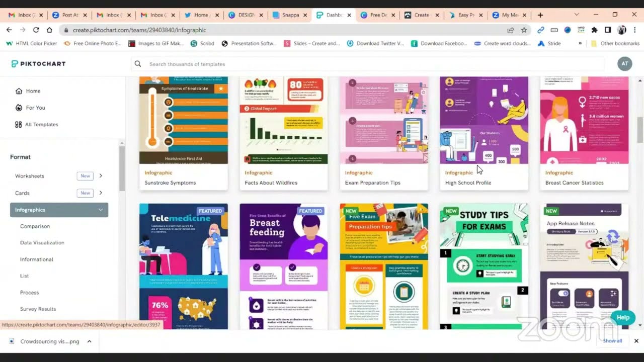Click the For You icon in the sidebar

coord(19,108)
